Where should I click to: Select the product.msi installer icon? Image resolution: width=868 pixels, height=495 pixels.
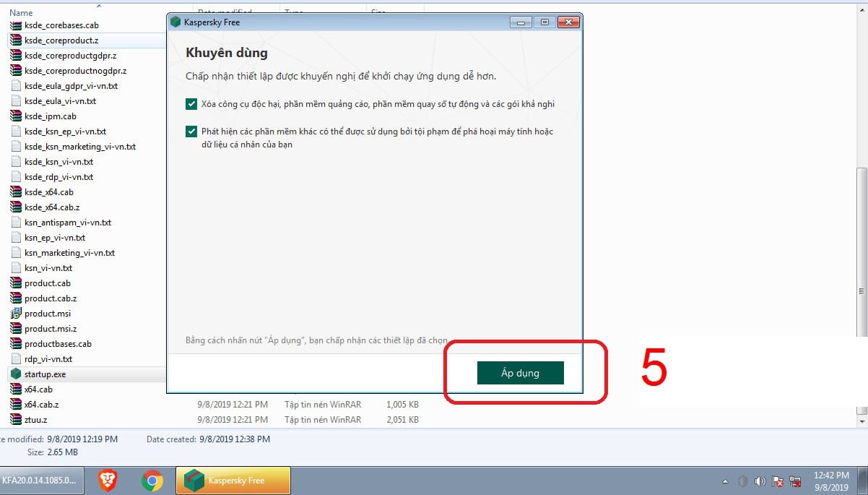[x=16, y=314]
